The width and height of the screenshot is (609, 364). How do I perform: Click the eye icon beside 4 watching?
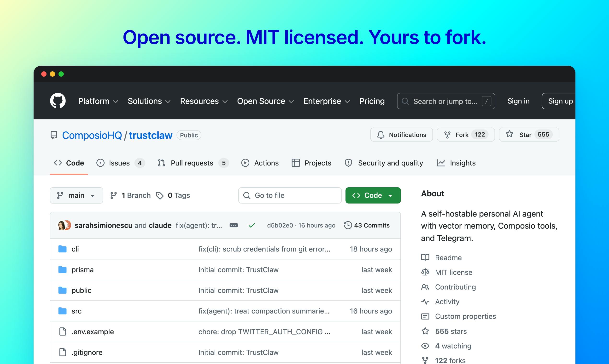[x=425, y=346]
